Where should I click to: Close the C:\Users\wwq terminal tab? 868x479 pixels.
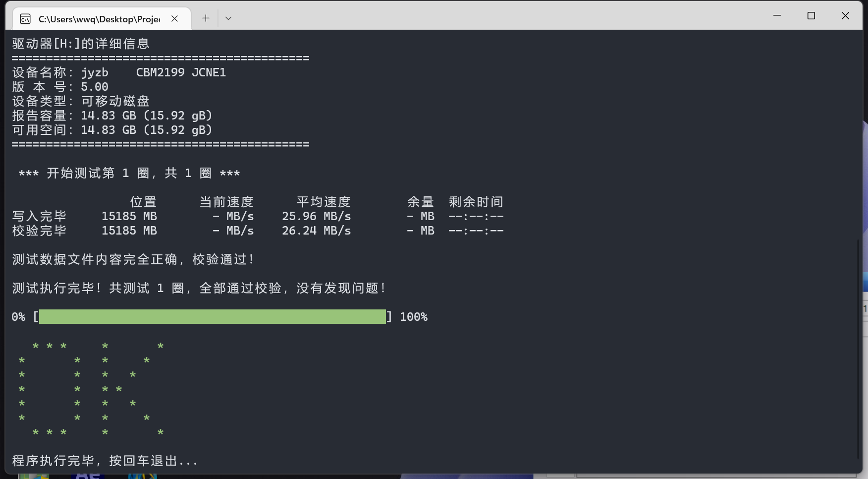tap(174, 19)
